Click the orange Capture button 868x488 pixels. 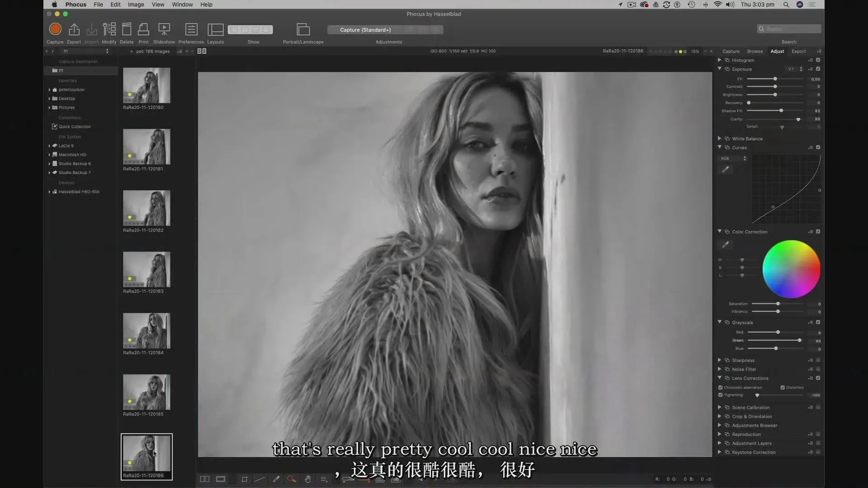(55, 29)
